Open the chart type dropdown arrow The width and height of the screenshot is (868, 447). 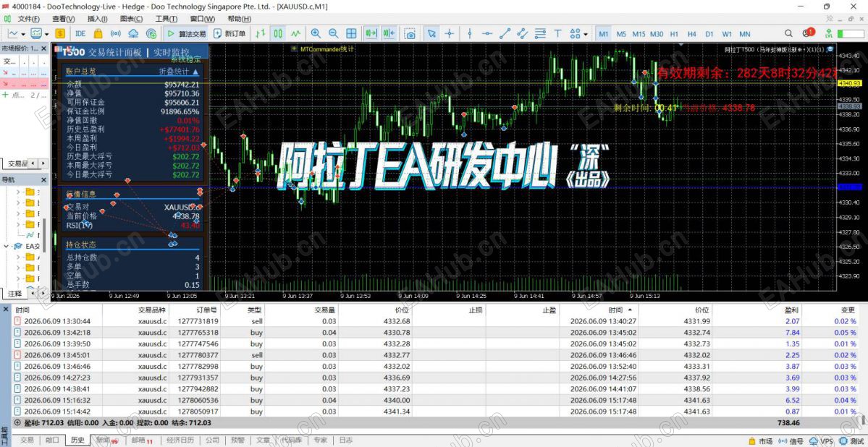(23, 34)
